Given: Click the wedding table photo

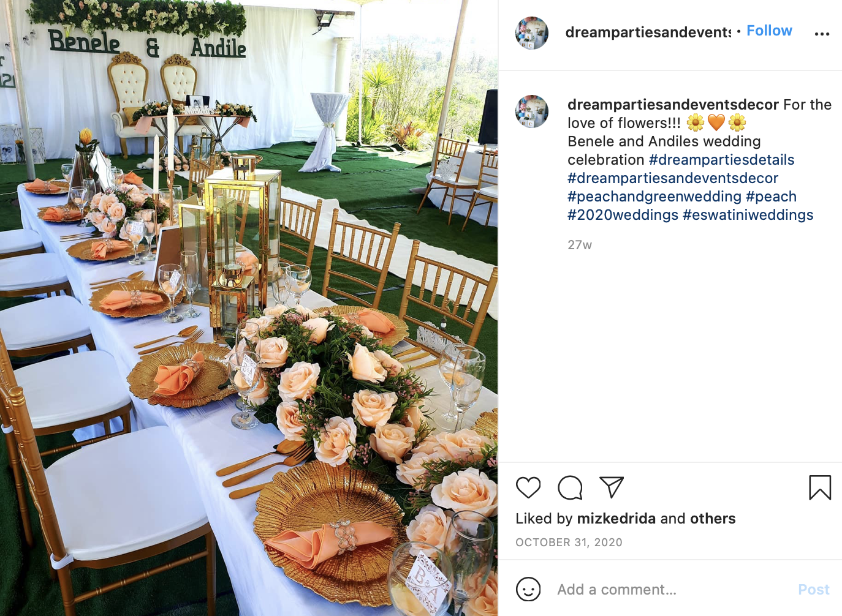Looking at the screenshot, I should (249, 308).
